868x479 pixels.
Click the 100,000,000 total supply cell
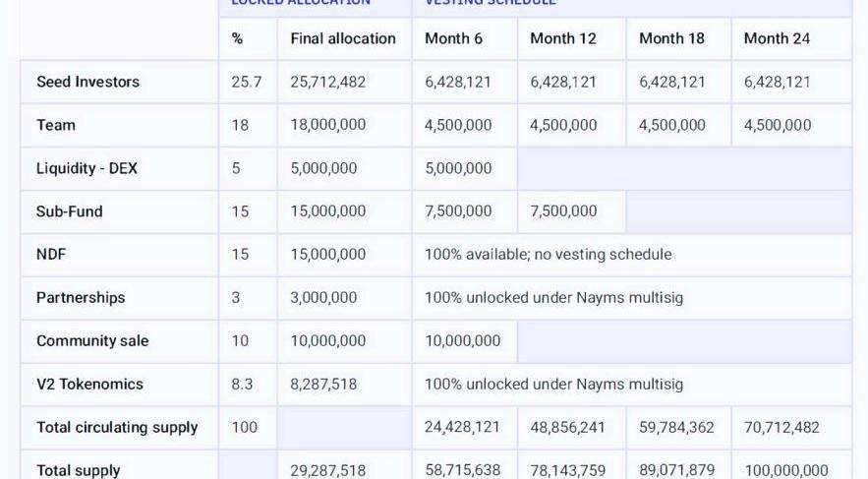(785, 470)
